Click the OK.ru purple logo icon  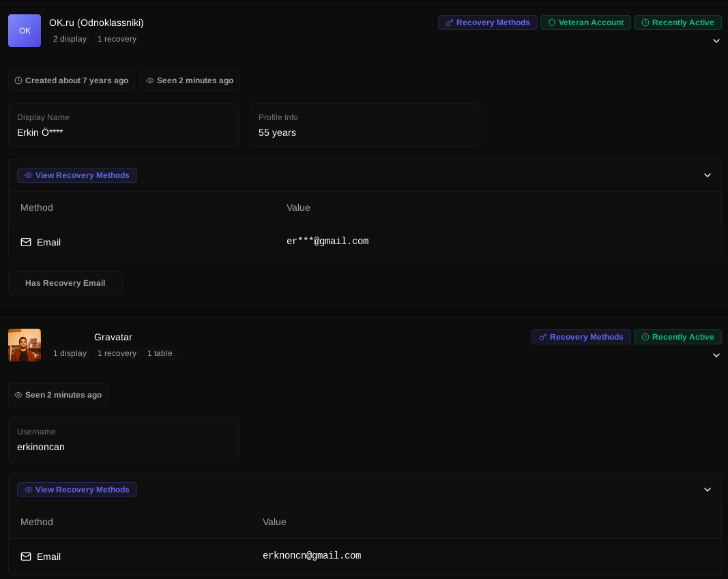pyautogui.click(x=25, y=31)
